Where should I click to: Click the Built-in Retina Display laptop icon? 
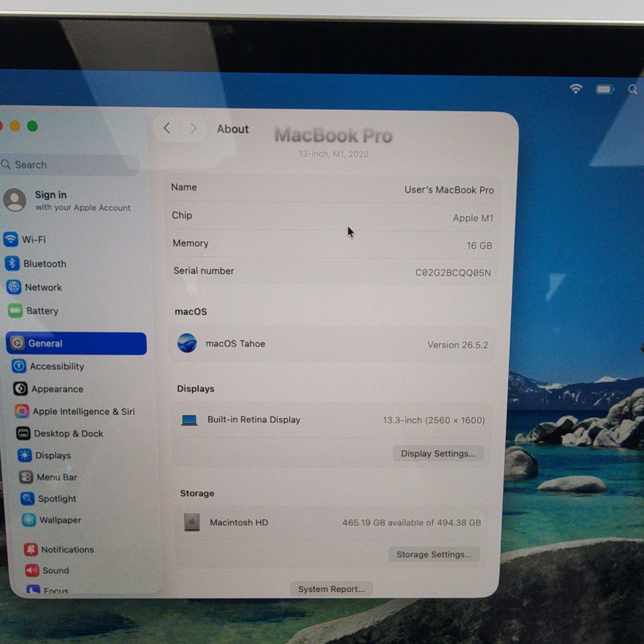pos(189,420)
